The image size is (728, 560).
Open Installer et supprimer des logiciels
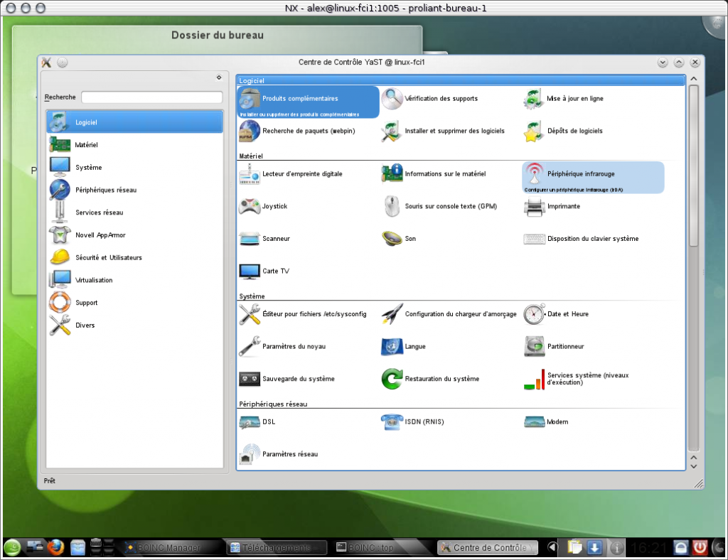coord(392,131)
